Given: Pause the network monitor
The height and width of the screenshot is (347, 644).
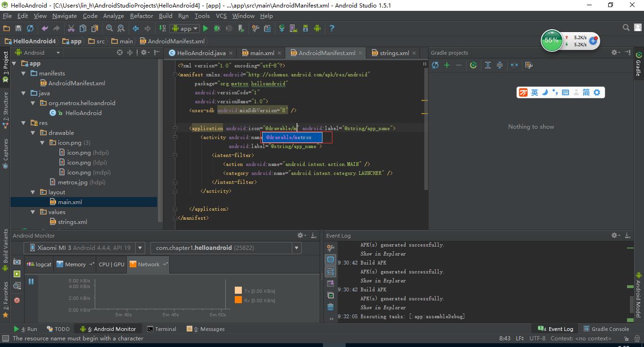Looking at the screenshot, I should 31,281.
